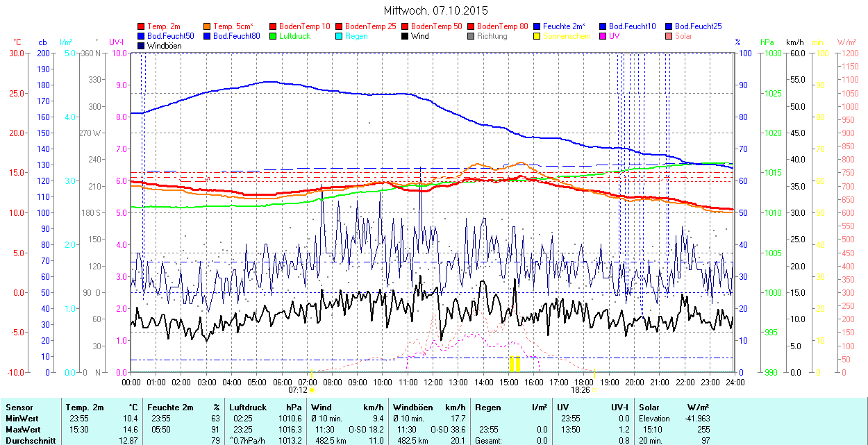Viewport: 868px width, 445px height.
Task: Click the 12:00 label on time axis
Action: point(433,382)
